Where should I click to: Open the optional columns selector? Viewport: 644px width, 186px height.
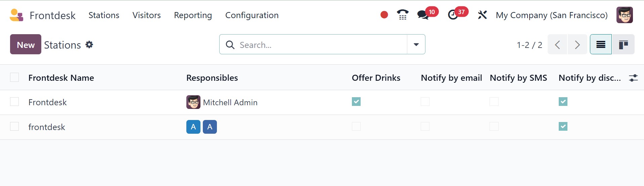click(633, 78)
